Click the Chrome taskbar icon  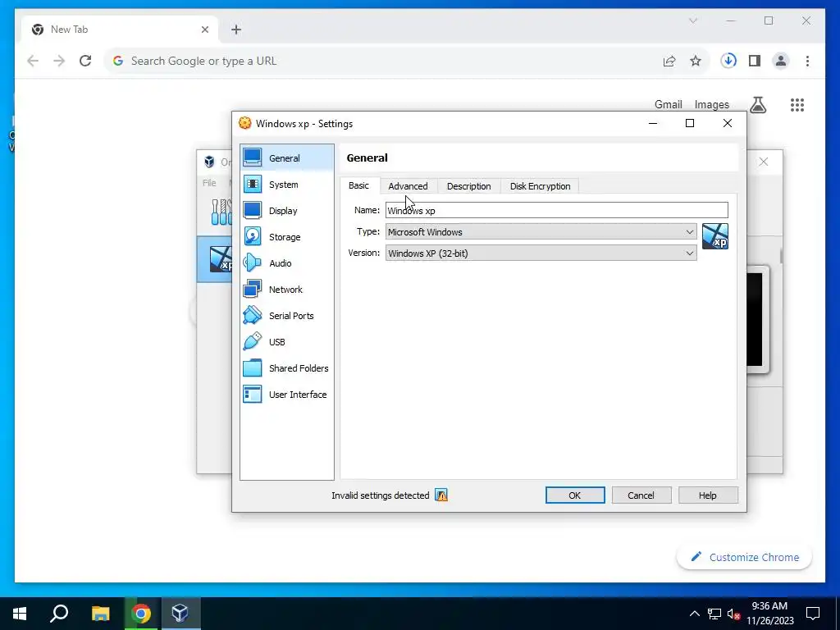(x=141, y=613)
